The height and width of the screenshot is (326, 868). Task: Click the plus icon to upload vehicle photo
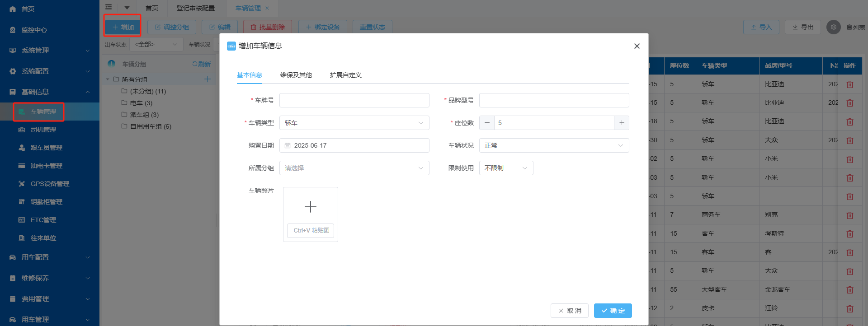click(x=311, y=207)
